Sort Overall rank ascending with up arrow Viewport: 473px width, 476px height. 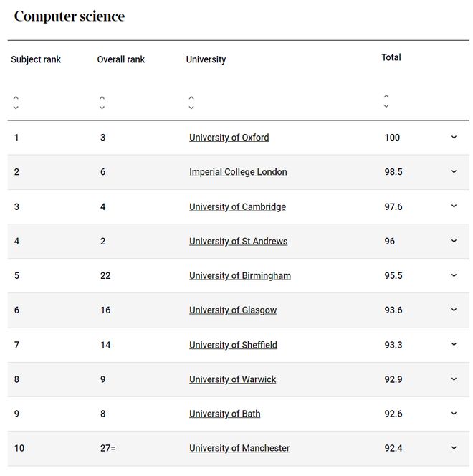click(x=102, y=97)
